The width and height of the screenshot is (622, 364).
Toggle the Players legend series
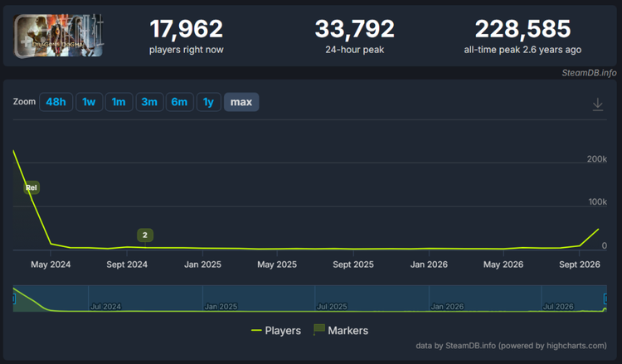pos(276,330)
